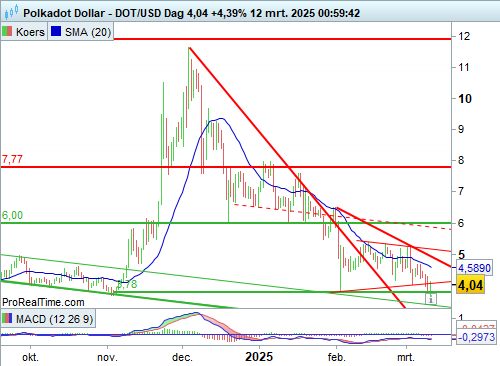Click the red-green Koers color icon
The width and height of the screenshot is (500, 366).
7,32
